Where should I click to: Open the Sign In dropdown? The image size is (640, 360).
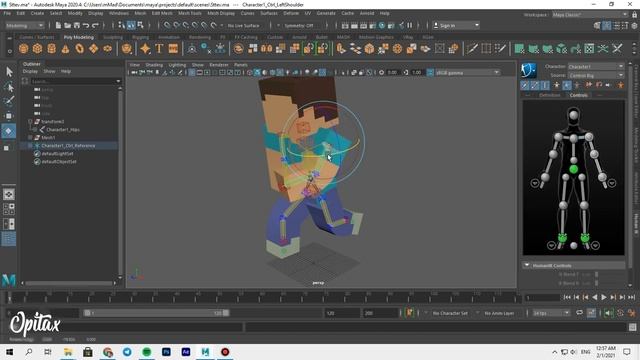(456, 25)
